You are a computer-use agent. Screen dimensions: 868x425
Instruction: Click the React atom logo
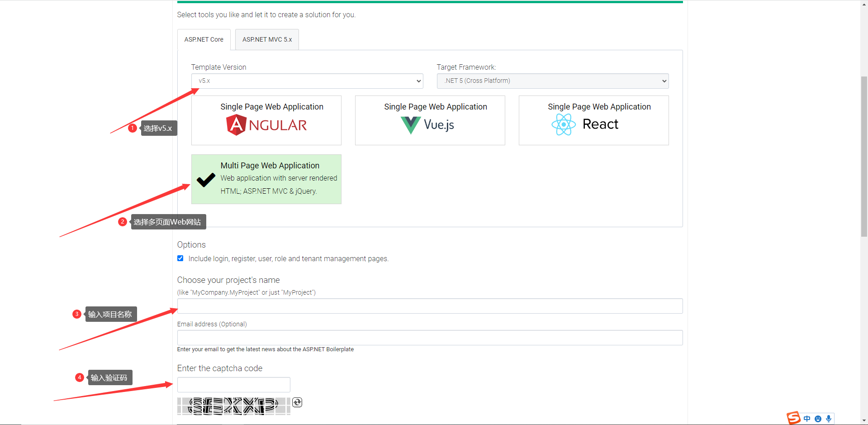pos(564,124)
